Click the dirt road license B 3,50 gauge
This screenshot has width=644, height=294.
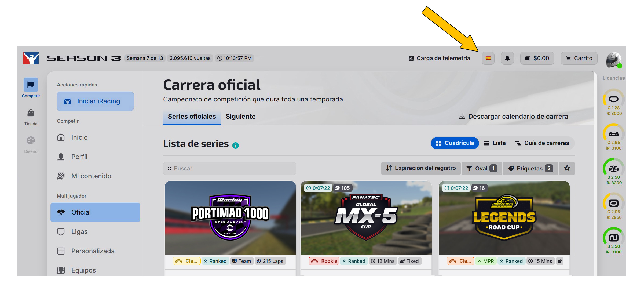pos(613,241)
